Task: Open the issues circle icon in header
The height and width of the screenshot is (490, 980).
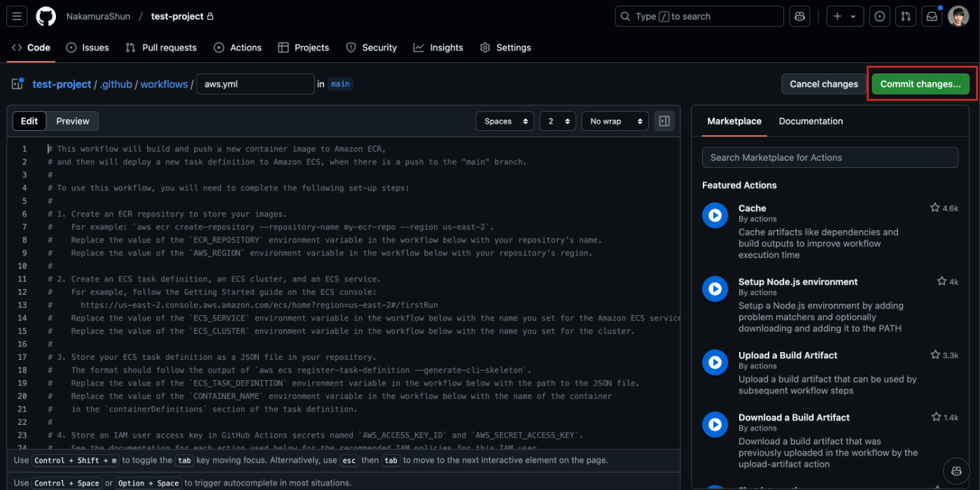Action: click(880, 16)
